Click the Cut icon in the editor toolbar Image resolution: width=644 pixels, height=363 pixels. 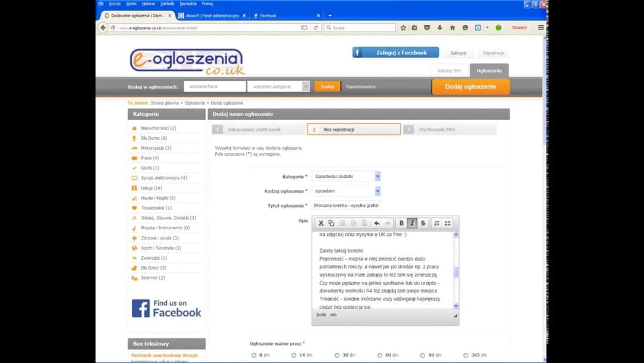pyautogui.click(x=321, y=223)
